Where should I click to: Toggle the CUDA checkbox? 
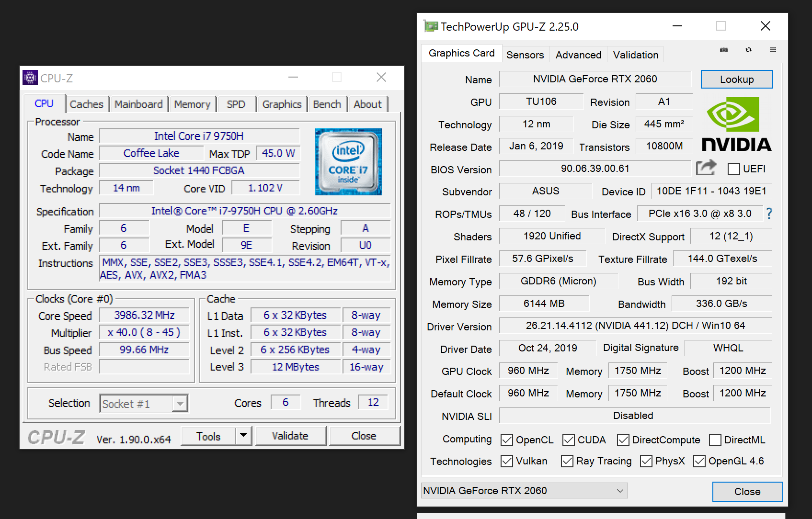[x=569, y=440]
